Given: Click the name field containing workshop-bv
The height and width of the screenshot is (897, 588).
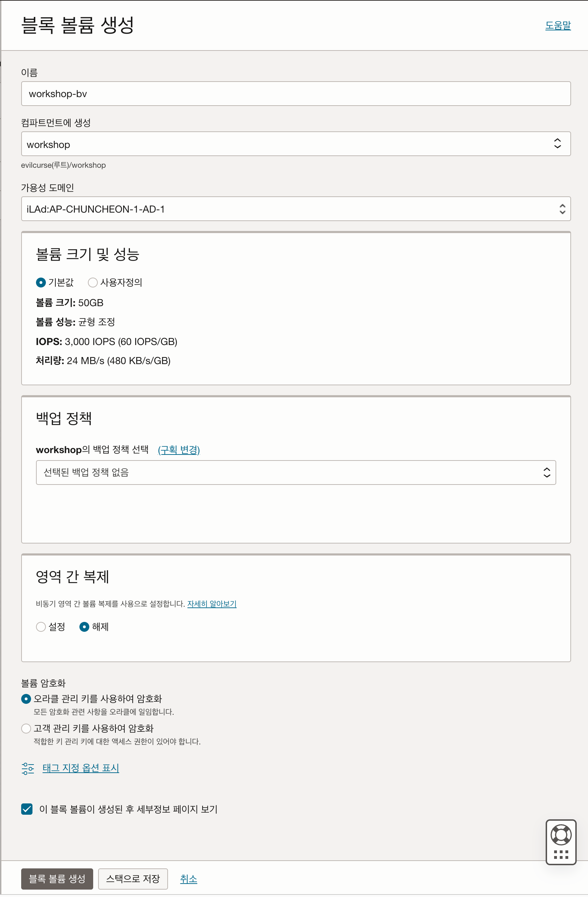Looking at the screenshot, I should [296, 94].
